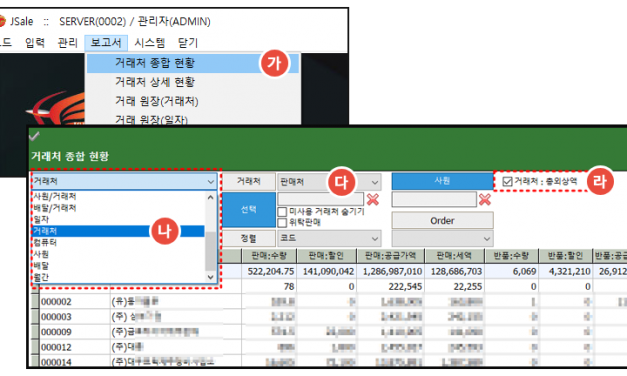Clear 거래처 field with red X icon
Screen dimensions: 627x376
point(373,199)
